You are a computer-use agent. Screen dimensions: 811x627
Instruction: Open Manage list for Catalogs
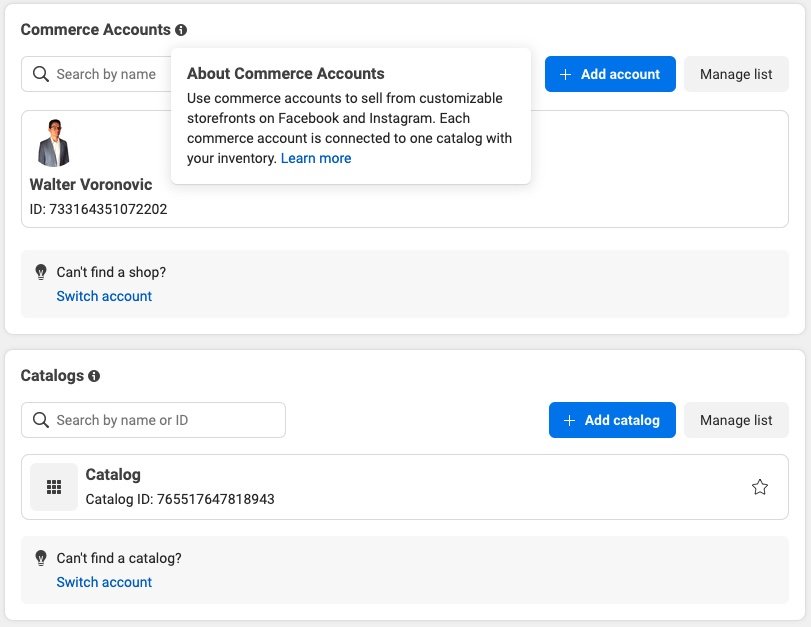tap(736, 420)
